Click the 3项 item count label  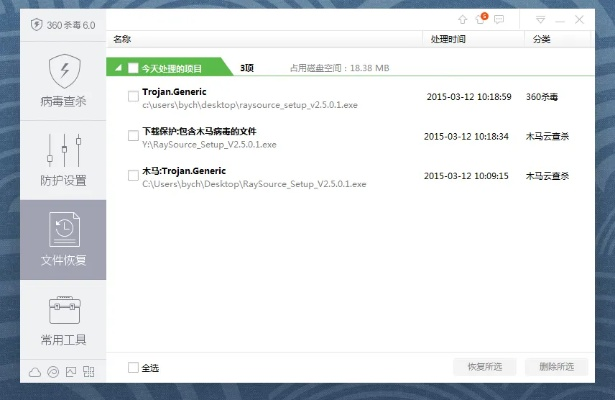(247, 68)
